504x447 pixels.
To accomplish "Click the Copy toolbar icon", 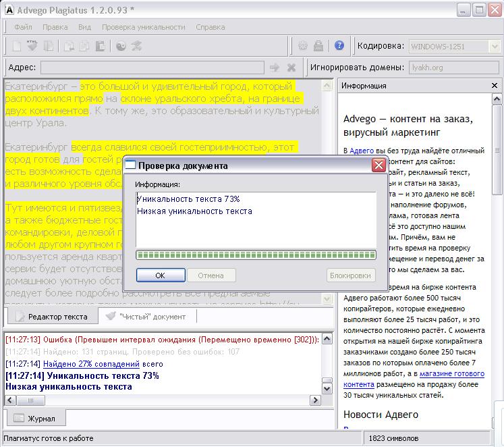I will [84, 47].
